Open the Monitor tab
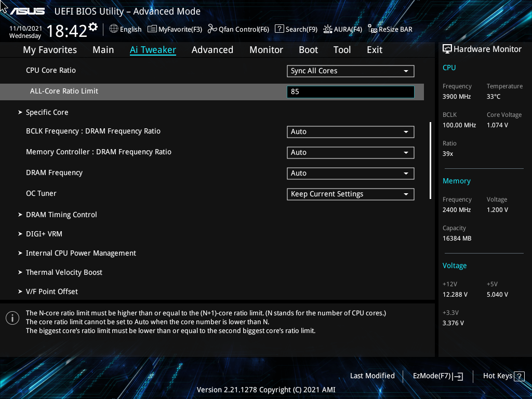Image resolution: width=532 pixels, height=399 pixels. (x=267, y=50)
